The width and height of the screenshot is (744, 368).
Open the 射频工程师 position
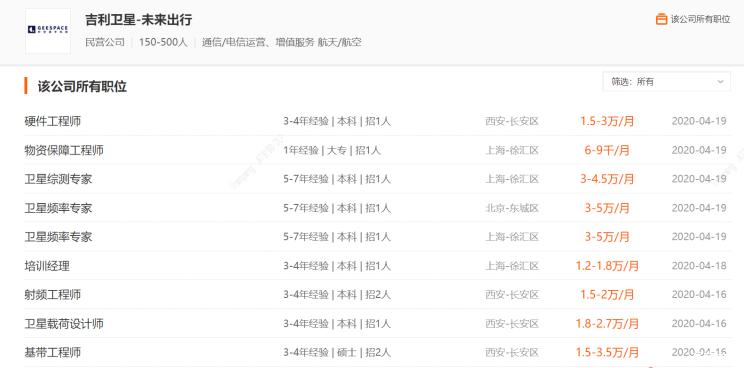tap(53, 295)
